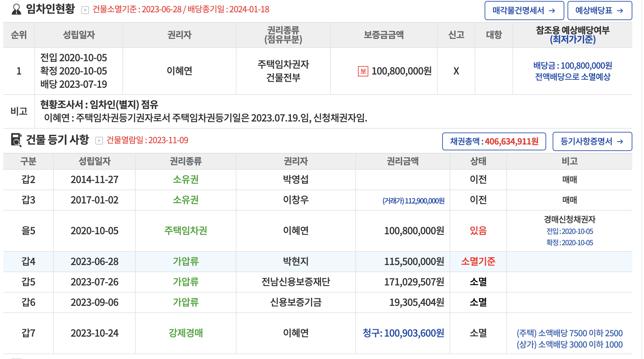
Task: View the 등기사항증명서 certificate
Action: pyautogui.click(x=586, y=142)
